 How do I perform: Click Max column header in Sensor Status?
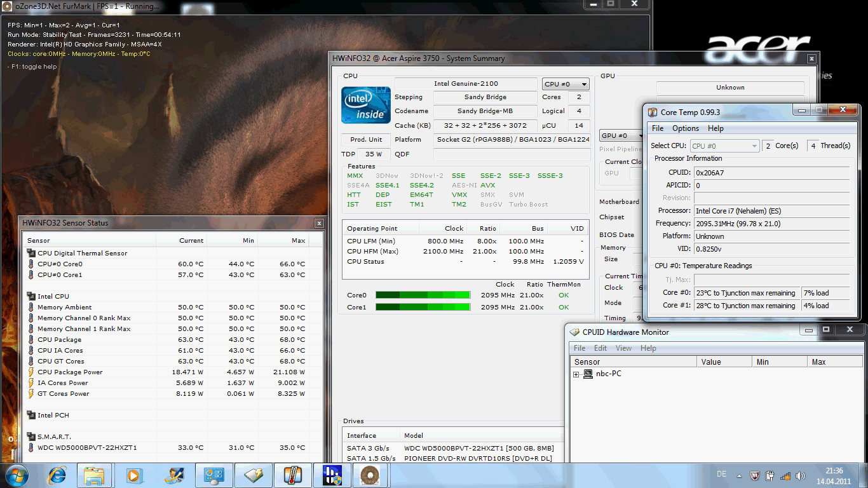(284, 240)
